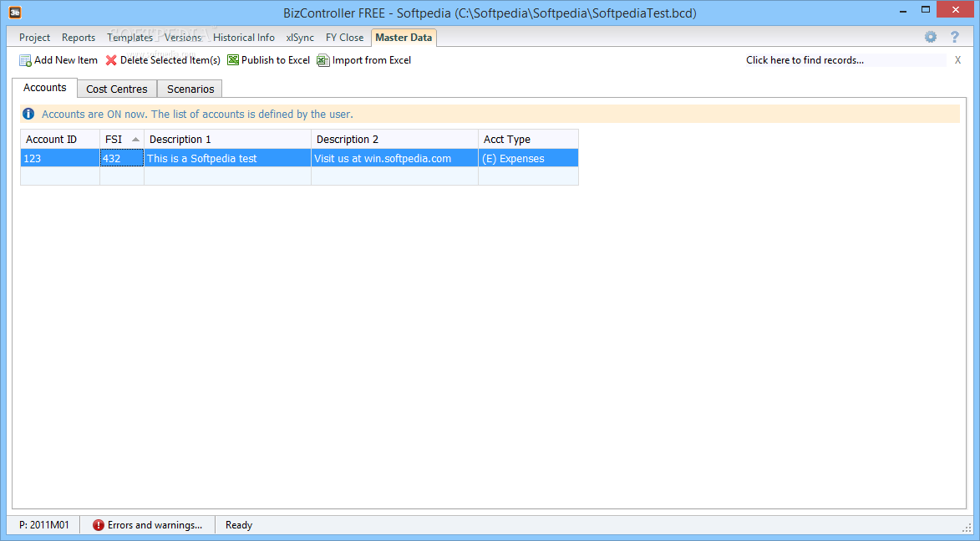Select the Master Data tab
Viewport: 980px width, 541px height.
pos(404,38)
